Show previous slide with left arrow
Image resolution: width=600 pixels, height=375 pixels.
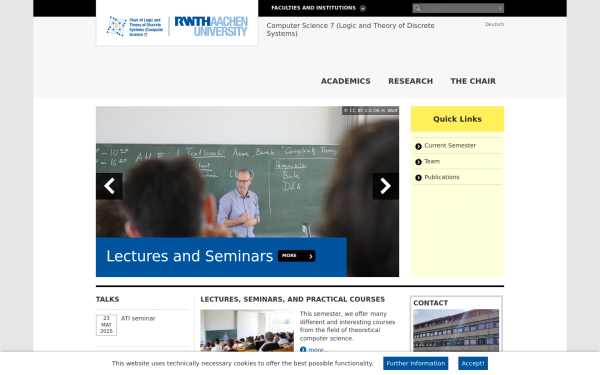pos(109,186)
